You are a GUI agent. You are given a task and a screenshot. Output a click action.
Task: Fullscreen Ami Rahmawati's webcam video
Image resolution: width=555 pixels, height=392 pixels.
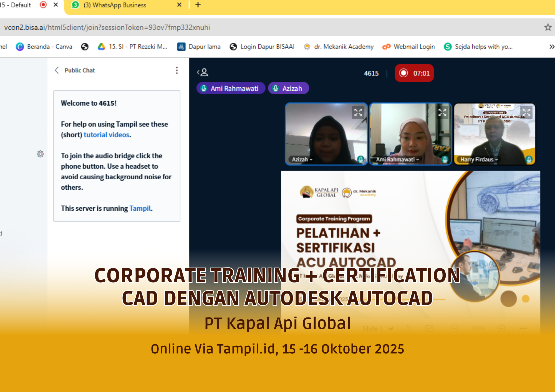(x=442, y=112)
